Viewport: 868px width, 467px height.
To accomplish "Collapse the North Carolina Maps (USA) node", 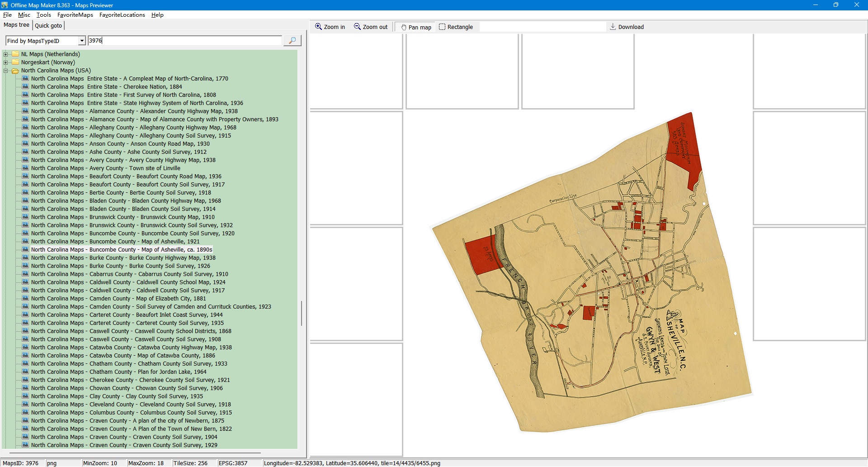I will [6, 71].
